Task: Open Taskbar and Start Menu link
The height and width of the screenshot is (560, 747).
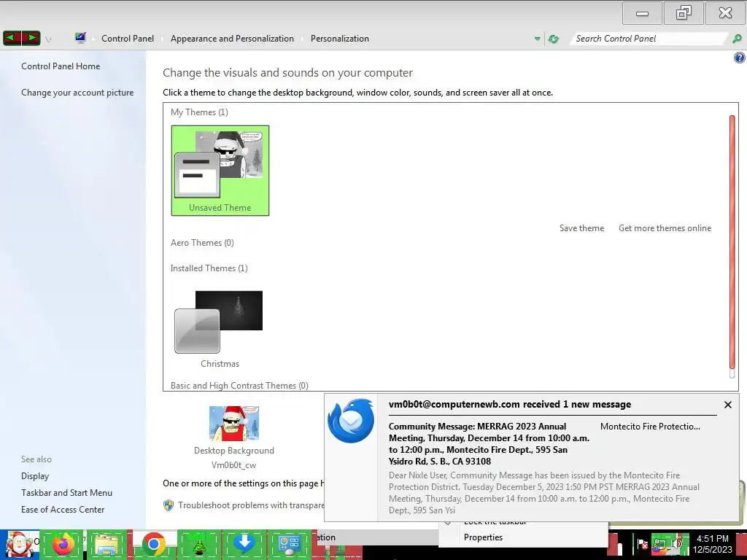Action: (x=66, y=493)
